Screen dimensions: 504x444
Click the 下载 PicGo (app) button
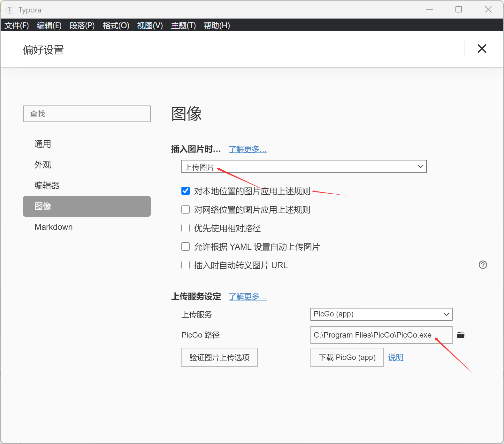tap(347, 357)
